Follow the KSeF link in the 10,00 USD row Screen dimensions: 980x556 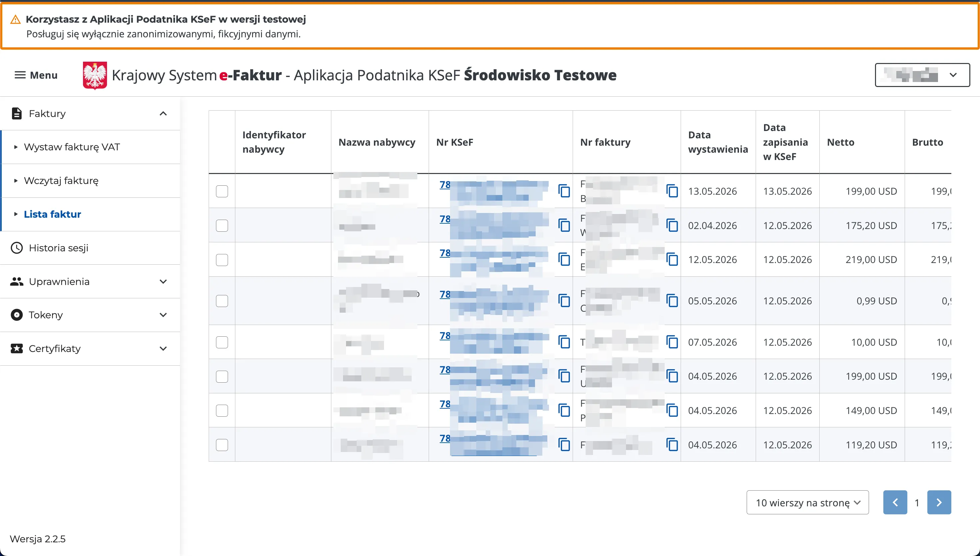point(494,342)
